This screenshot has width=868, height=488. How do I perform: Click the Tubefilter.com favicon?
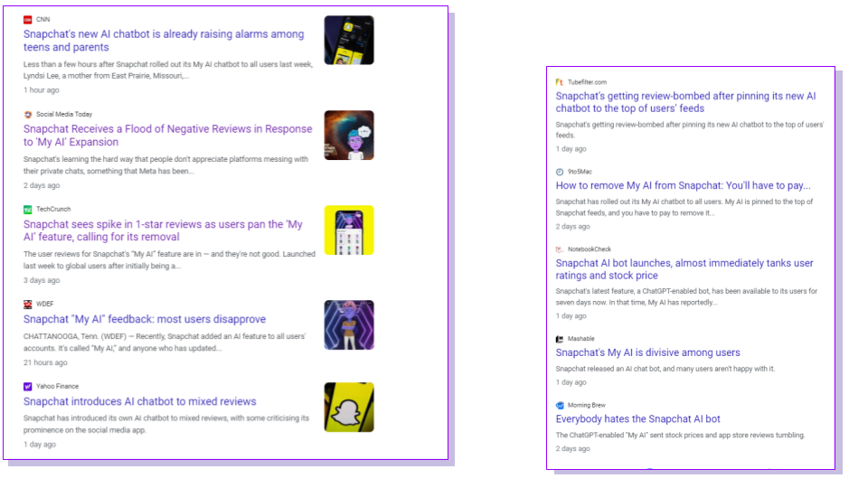(x=560, y=81)
